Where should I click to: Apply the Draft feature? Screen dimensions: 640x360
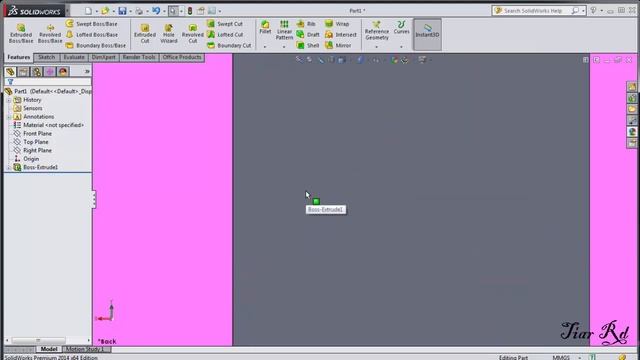[x=308, y=35]
